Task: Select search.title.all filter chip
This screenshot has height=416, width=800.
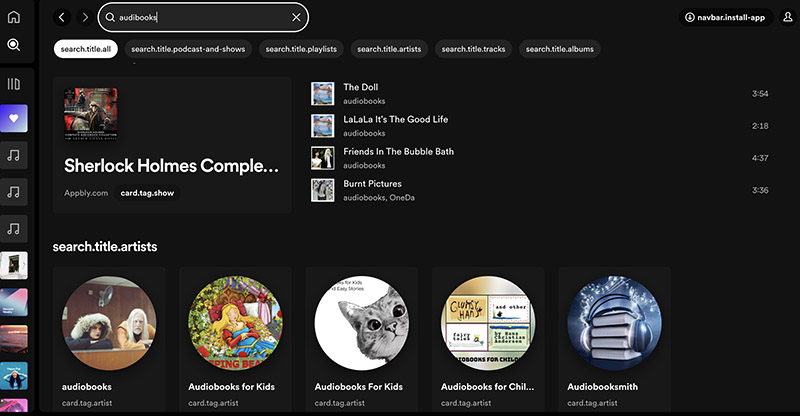Action: (86, 49)
